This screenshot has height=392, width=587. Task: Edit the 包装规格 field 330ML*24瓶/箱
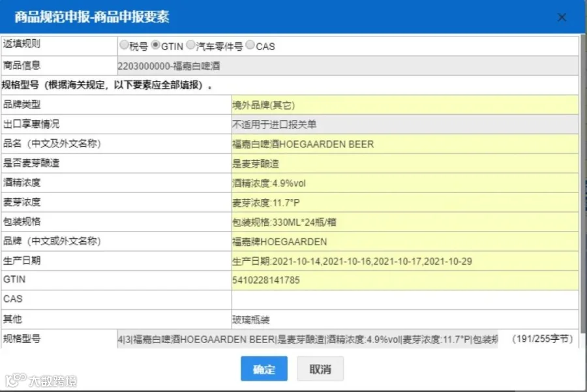405,222
